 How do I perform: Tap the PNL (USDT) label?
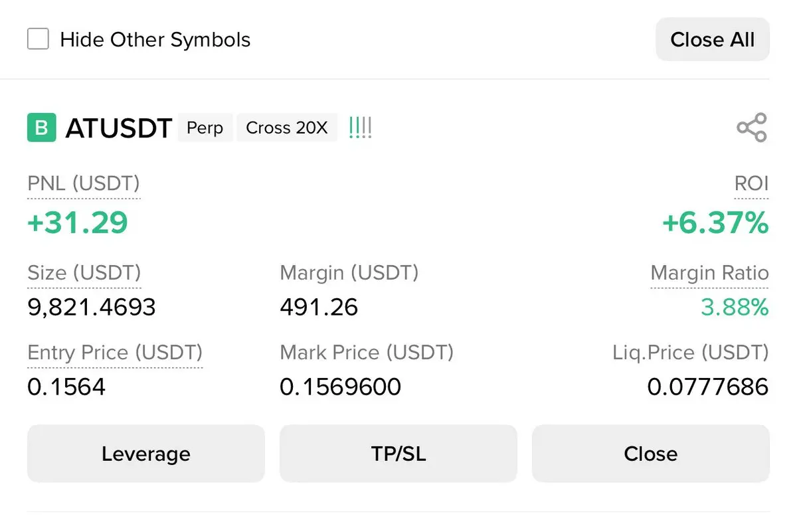point(84,184)
